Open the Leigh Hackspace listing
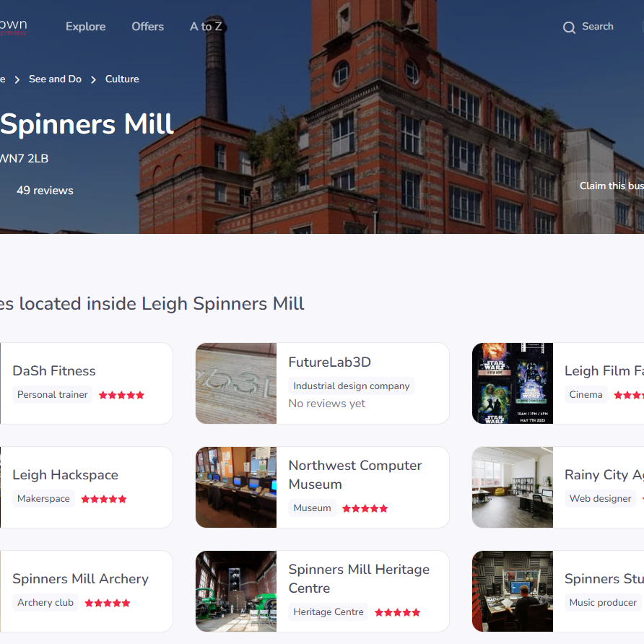The width and height of the screenshot is (644, 644). click(65, 474)
